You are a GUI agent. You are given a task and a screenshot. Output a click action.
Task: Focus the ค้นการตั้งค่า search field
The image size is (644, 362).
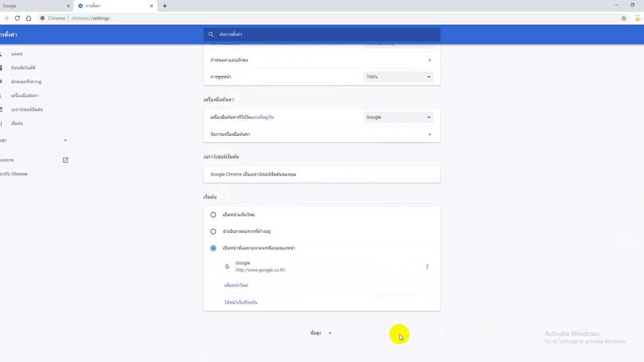click(x=322, y=34)
